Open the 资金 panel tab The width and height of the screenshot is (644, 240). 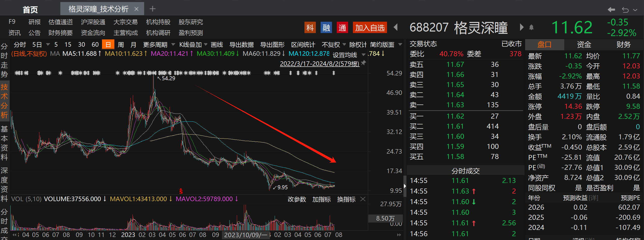click(x=584, y=45)
